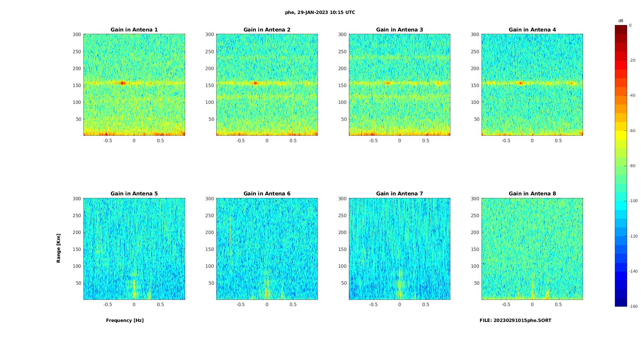This screenshot has height=345, width=644.
Task: Click the Gain in Antena 8 plot
Action: click(532, 249)
